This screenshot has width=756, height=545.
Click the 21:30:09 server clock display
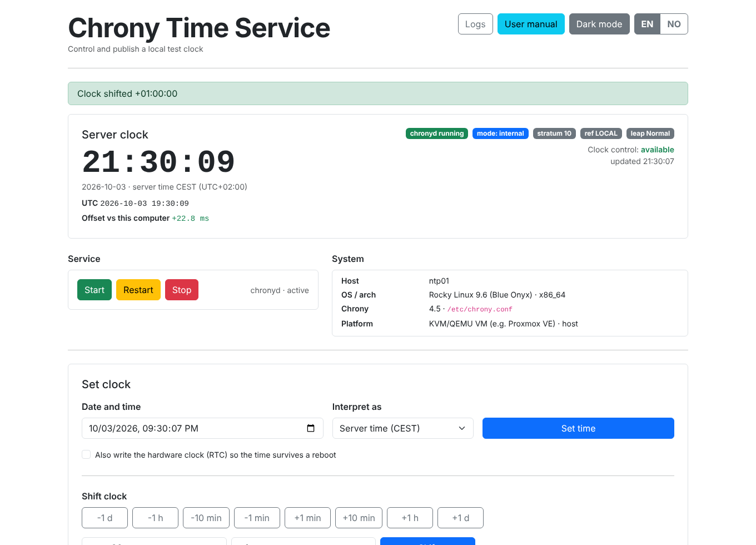click(158, 162)
